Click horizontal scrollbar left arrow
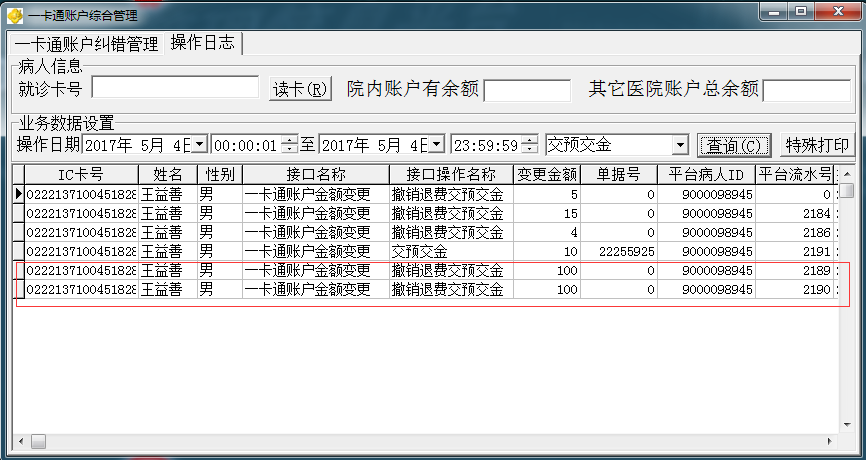This screenshot has height=460, width=866. click(x=22, y=441)
